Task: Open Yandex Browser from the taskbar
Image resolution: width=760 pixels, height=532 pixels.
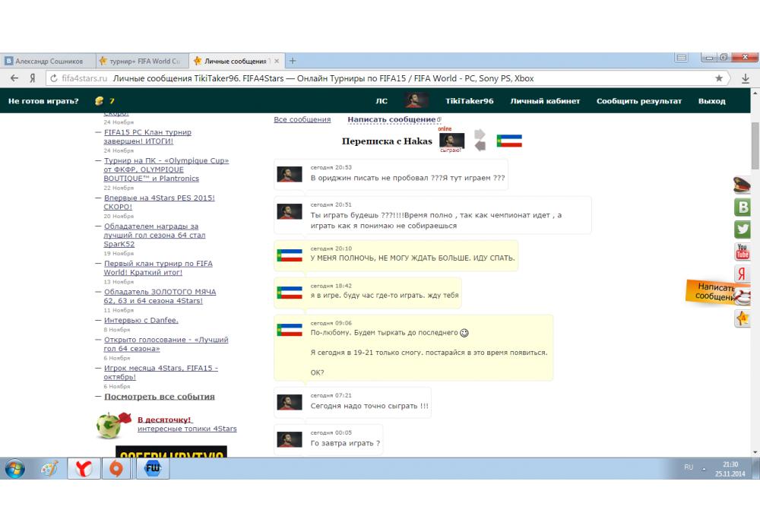Action: 84,469
